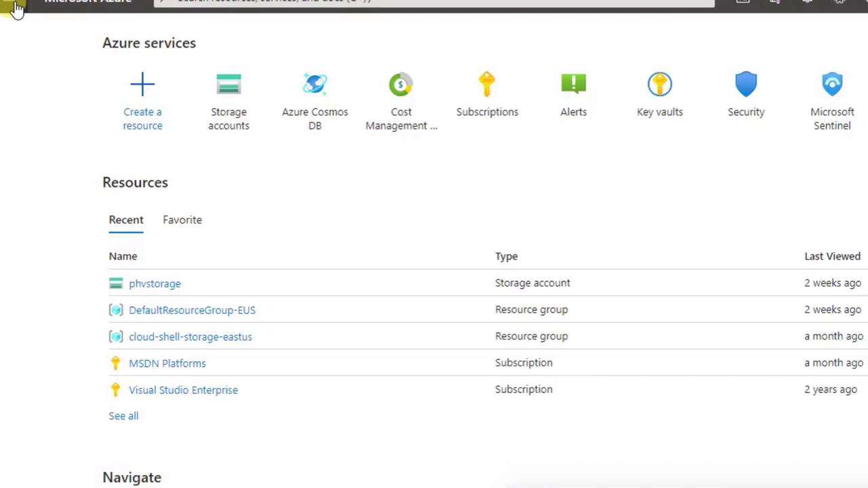Open the Alerts service icon
This screenshot has height=488, width=868.
(574, 84)
